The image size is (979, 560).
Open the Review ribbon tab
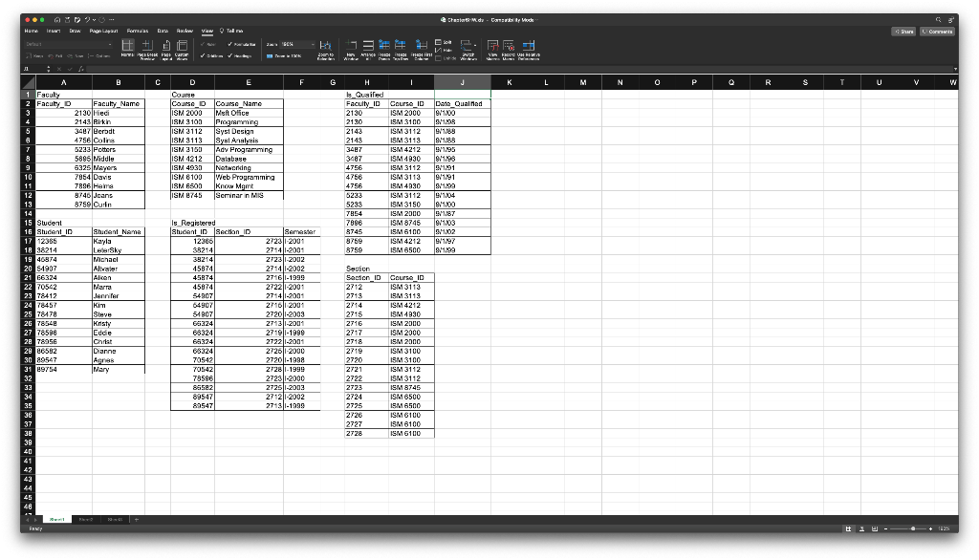click(185, 30)
